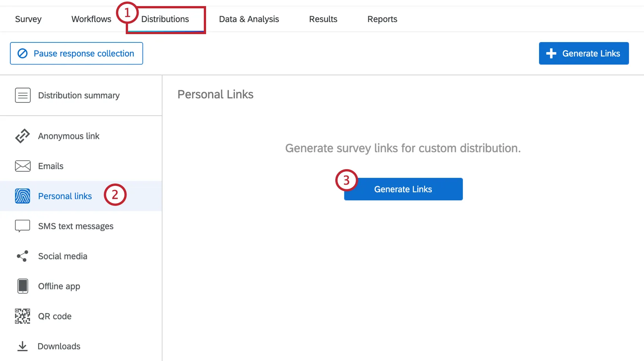The image size is (644, 361).
Task: Switch to the Results tab
Action: pyautogui.click(x=323, y=19)
